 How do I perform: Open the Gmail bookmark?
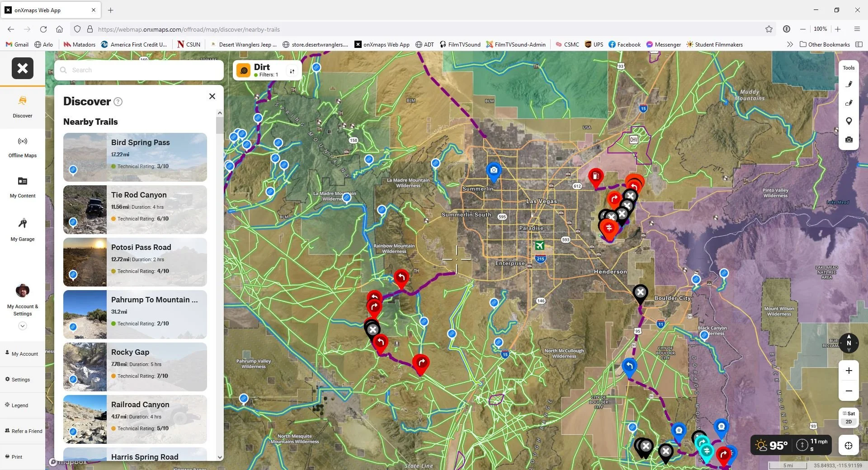(x=17, y=44)
